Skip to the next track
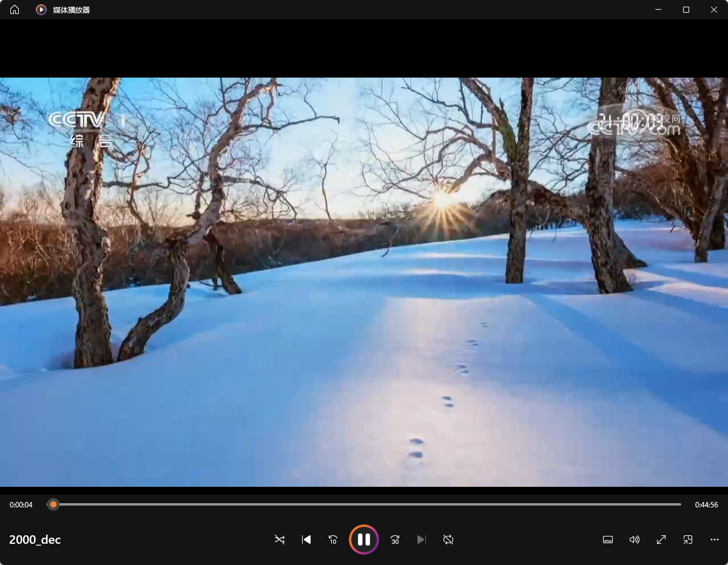The width and height of the screenshot is (728, 565). coord(422,540)
